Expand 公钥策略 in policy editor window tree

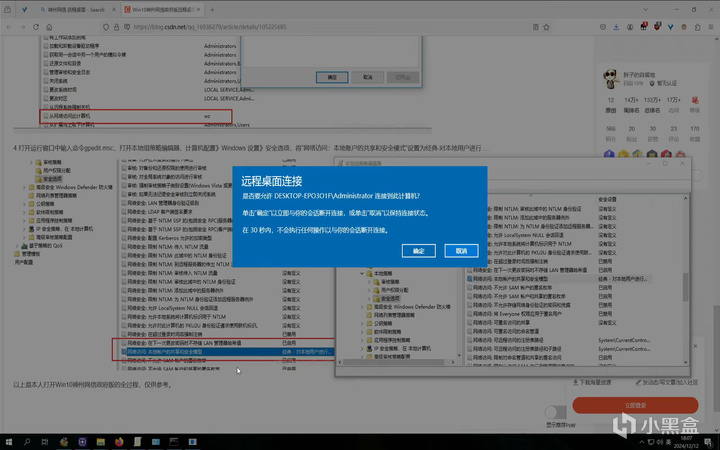[362, 323]
